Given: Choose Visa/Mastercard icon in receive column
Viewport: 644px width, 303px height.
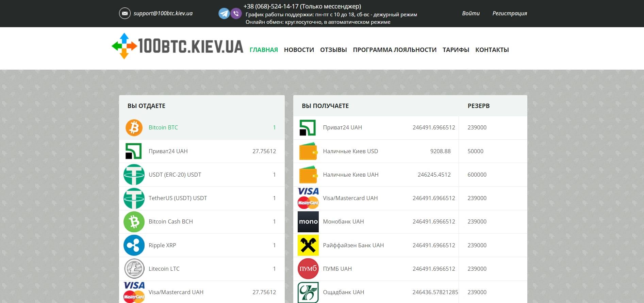Looking at the screenshot, I should [308, 198].
